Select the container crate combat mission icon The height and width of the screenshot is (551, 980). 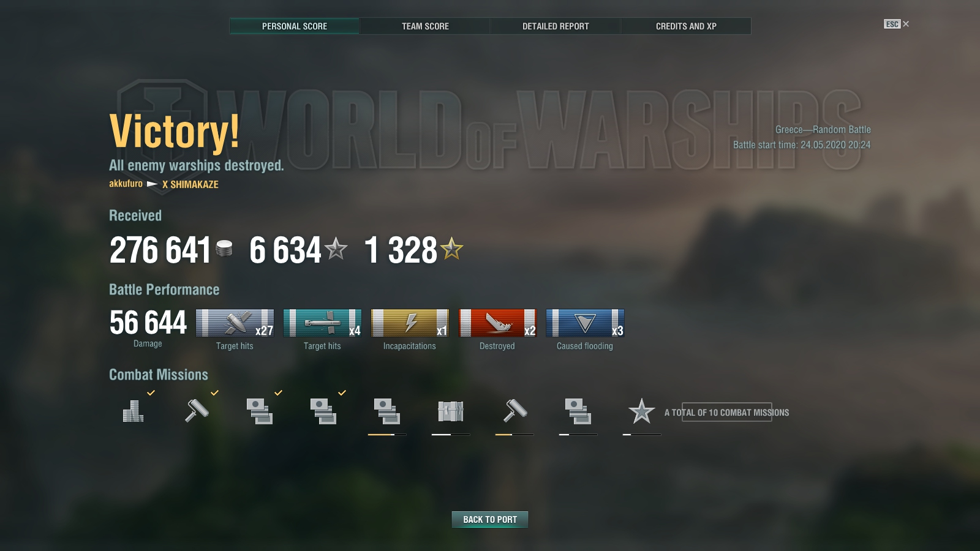click(451, 411)
